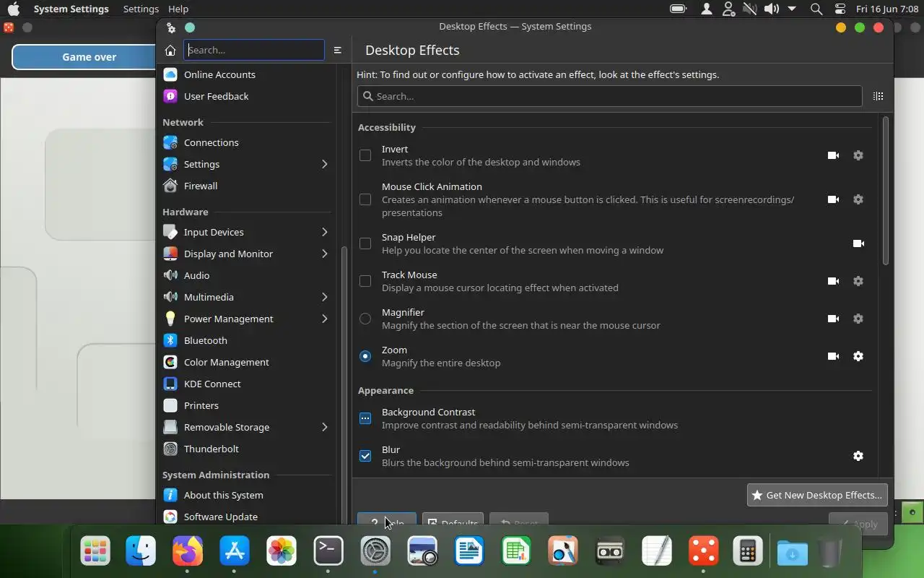Screen dimensions: 924x578
Task: Toggle the Background Contrast checkbox
Action: (x=365, y=418)
